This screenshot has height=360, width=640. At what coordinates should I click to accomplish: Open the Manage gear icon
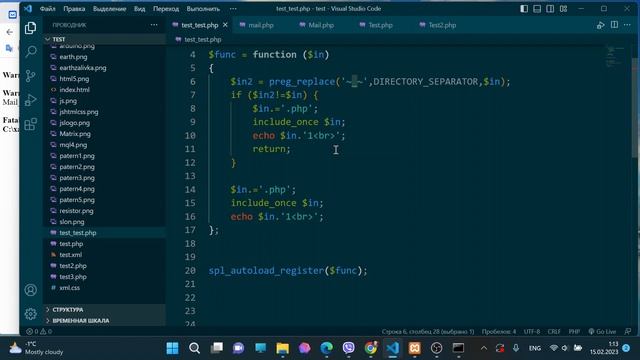(31, 314)
